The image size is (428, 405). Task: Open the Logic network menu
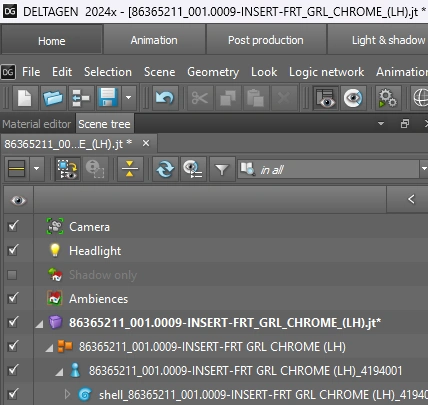point(326,72)
